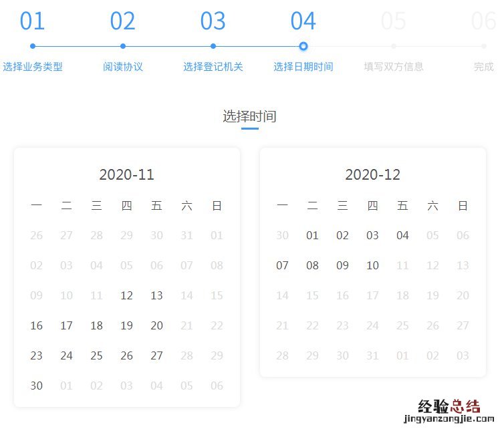Click the 2020-11 month title
Viewport: 504px width, 431px height.
click(x=126, y=174)
